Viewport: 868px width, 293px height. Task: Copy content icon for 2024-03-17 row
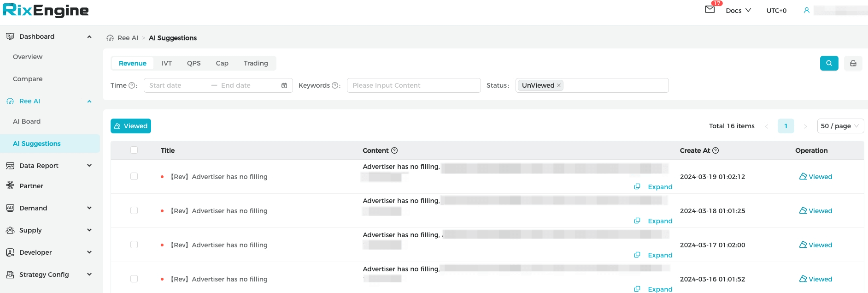[x=637, y=255]
